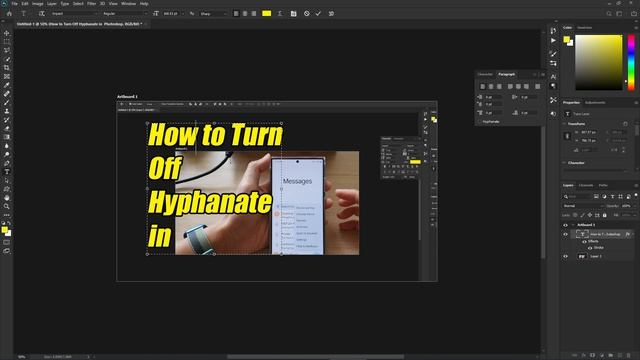Select the Horizontal Type tool
The height and width of the screenshot is (360, 640).
[7, 172]
